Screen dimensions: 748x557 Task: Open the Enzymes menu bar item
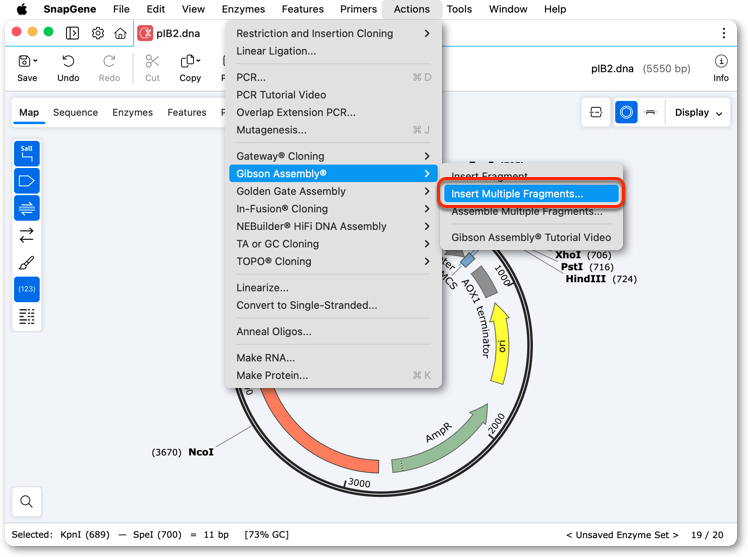(x=243, y=9)
